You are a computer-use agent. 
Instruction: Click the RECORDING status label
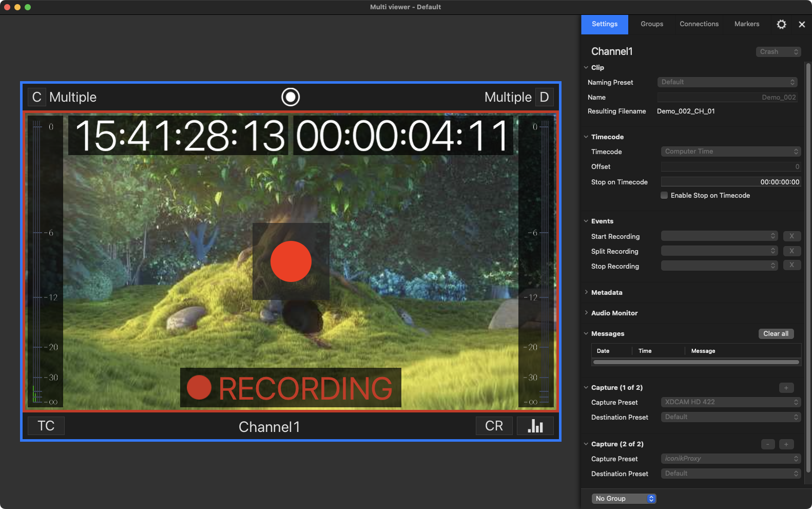[291, 388]
